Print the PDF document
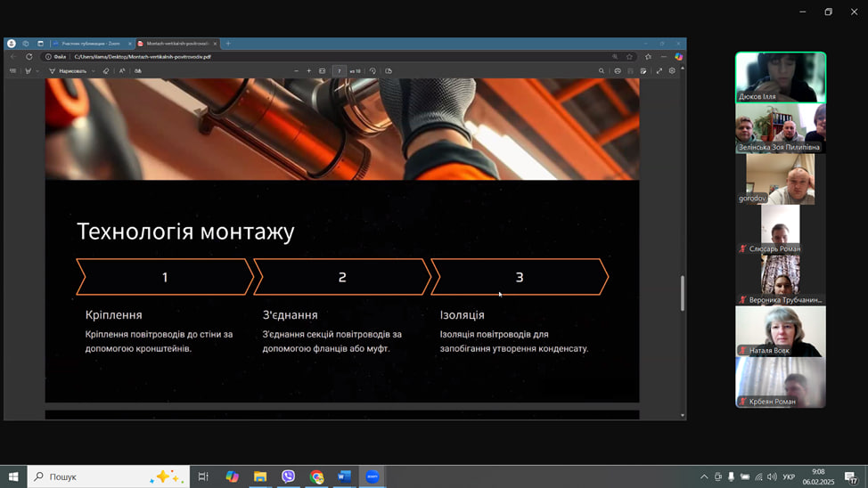This screenshot has width=868, height=488. [x=617, y=71]
